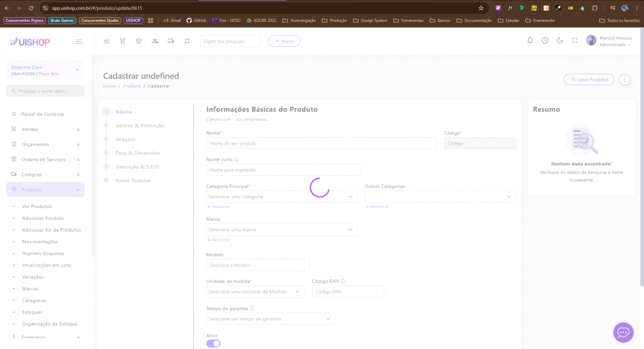Screen dimensions: 644x349
Task: Click the clock history icon
Action: pos(545,40)
